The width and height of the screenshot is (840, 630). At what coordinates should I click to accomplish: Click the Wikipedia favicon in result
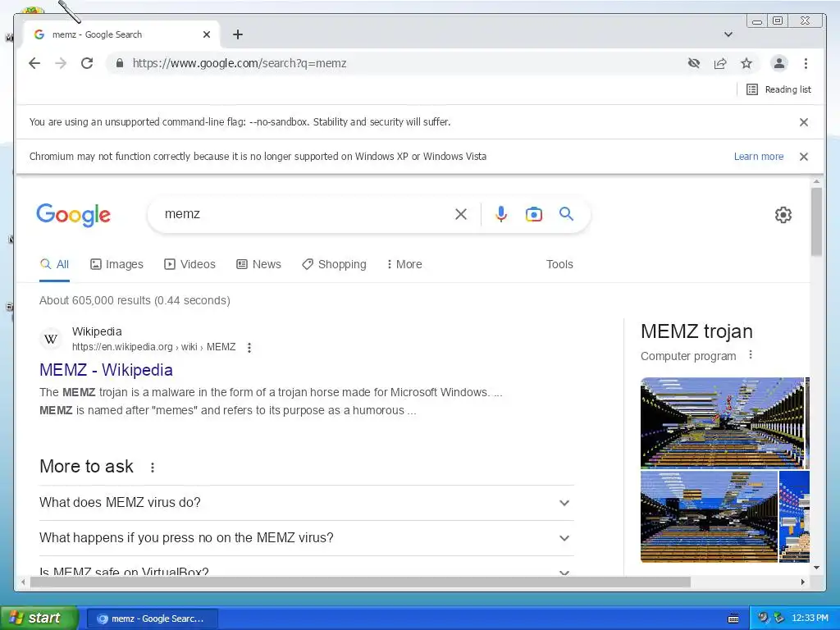coord(51,339)
